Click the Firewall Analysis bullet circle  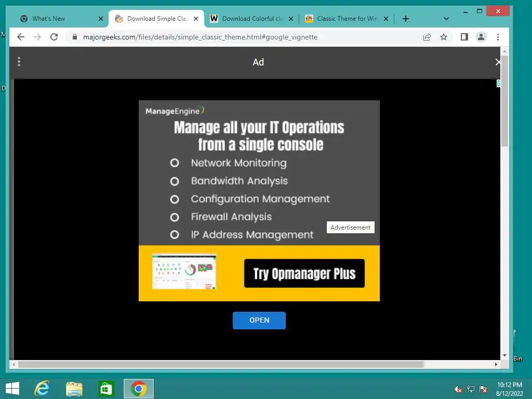click(x=175, y=217)
